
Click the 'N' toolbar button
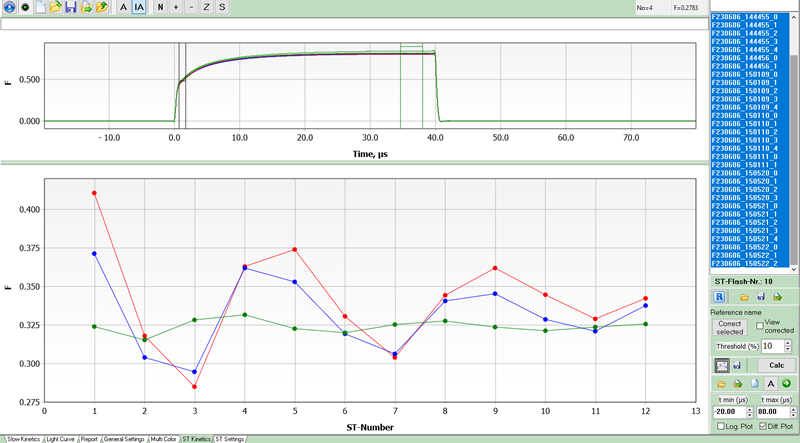coord(160,7)
